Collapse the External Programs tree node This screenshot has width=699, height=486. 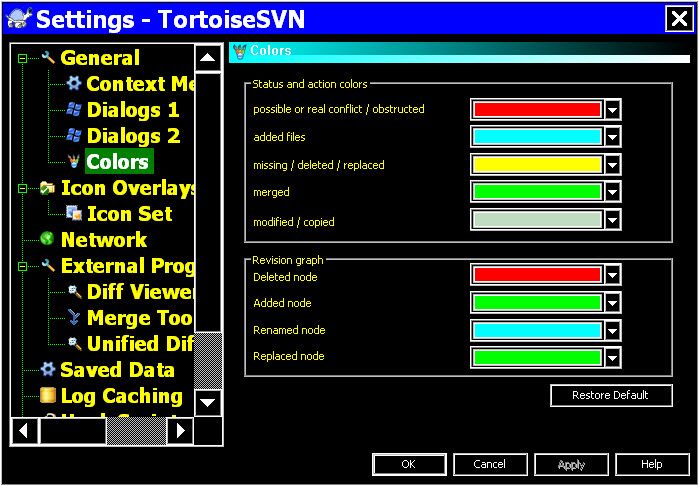point(22,266)
